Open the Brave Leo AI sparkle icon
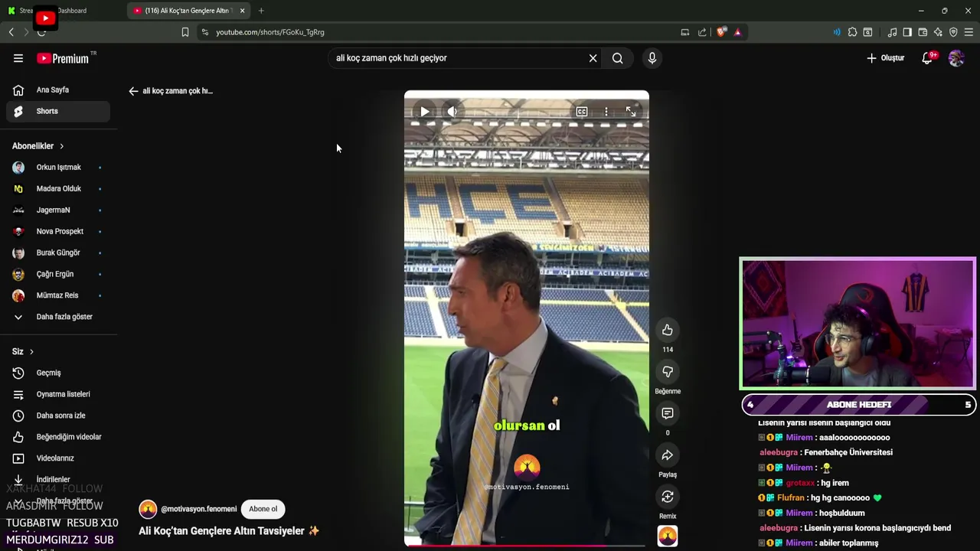980x551 pixels. pos(938,32)
